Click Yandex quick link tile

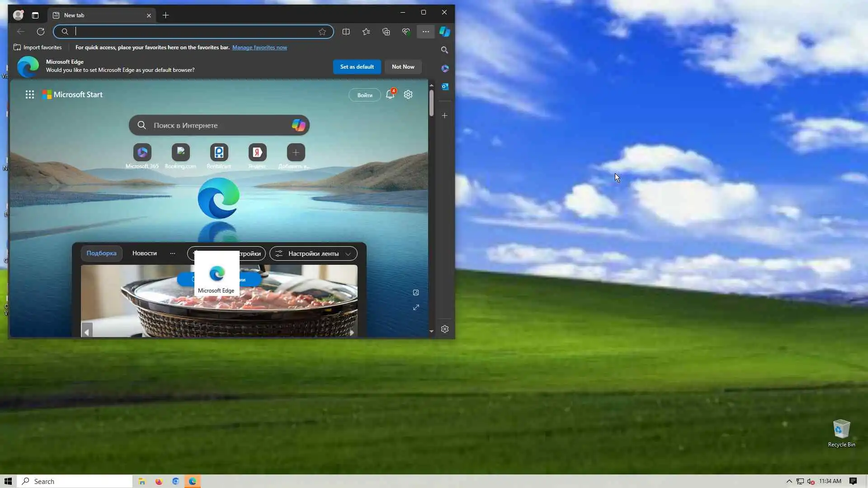[257, 153]
